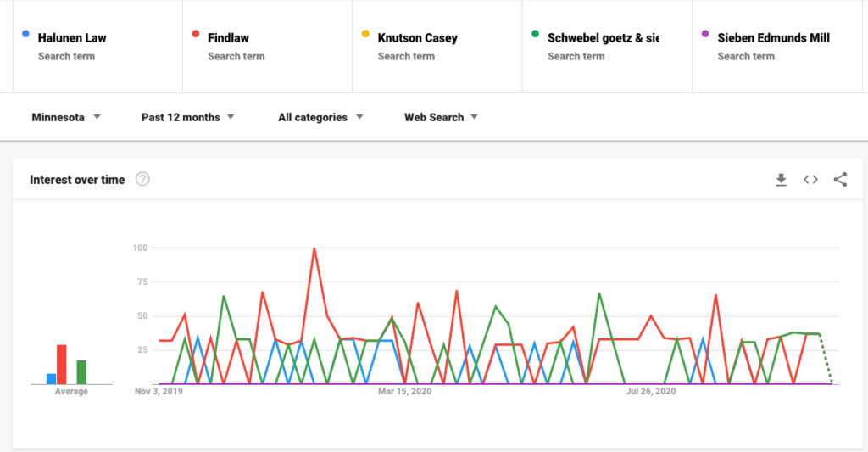Image resolution: width=868 pixels, height=452 pixels.
Task: Download the Interest over time data
Action: [x=781, y=180]
